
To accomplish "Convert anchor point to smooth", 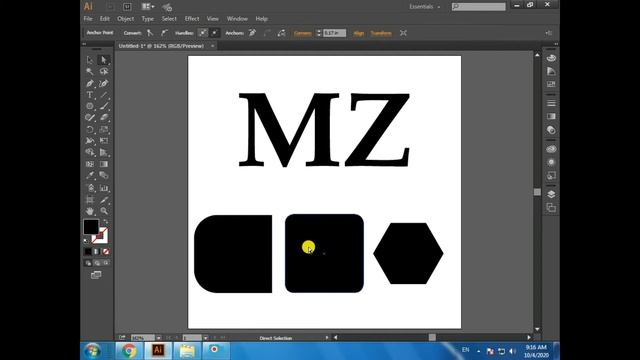I will [164, 33].
